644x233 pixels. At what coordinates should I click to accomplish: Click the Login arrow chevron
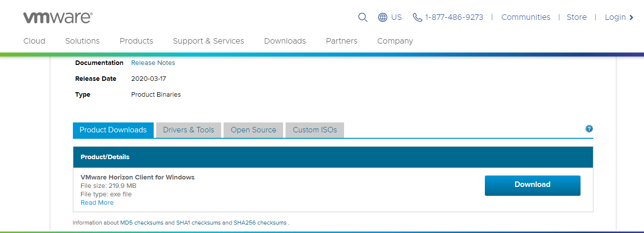(631, 17)
